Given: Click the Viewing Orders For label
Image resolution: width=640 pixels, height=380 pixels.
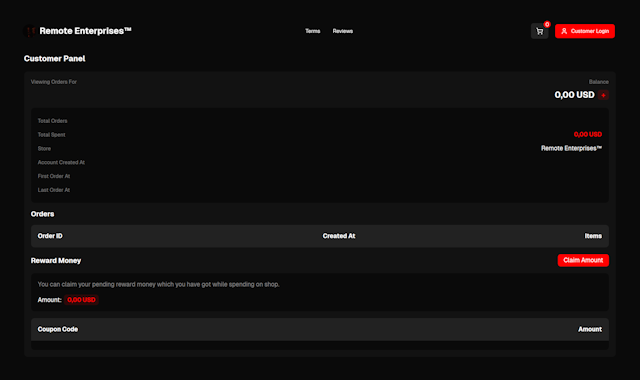Looking at the screenshot, I should click(54, 82).
